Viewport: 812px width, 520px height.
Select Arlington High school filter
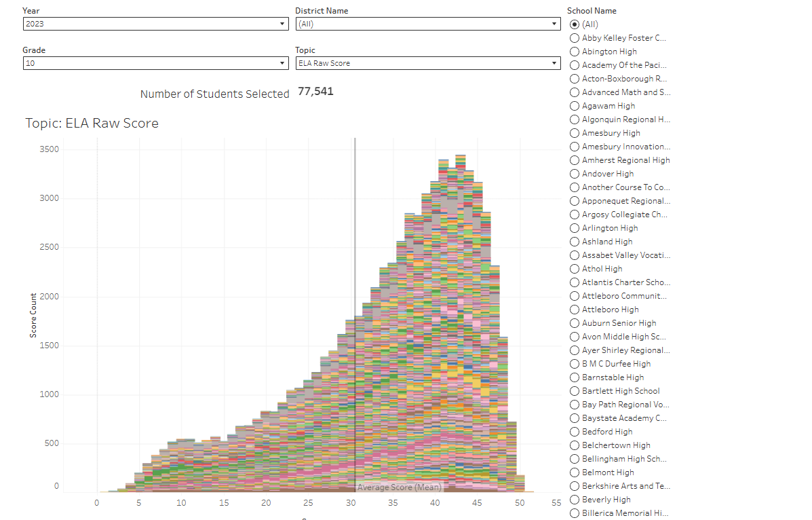(575, 228)
